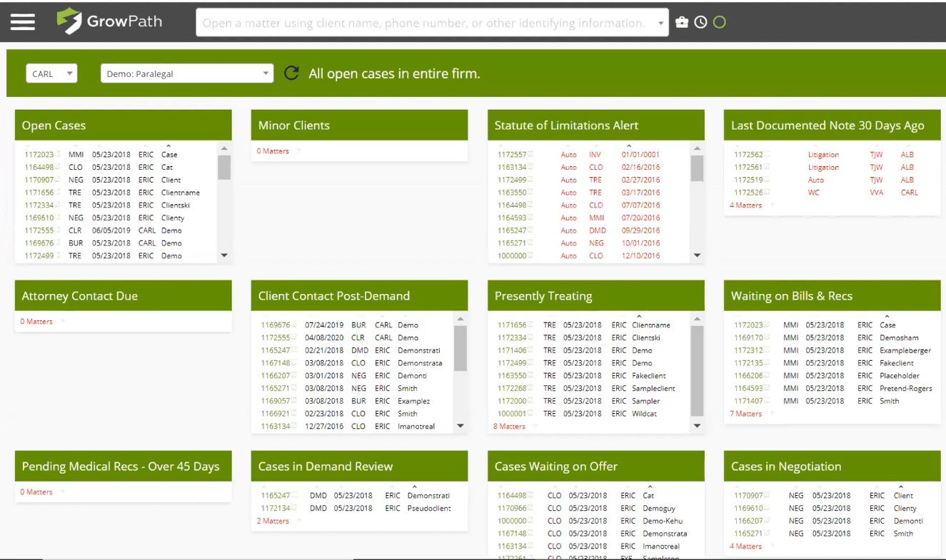Click the 8 Matters link under Presently Treating
The width and height of the screenshot is (946, 560).
pyautogui.click(x=509, y=426)
